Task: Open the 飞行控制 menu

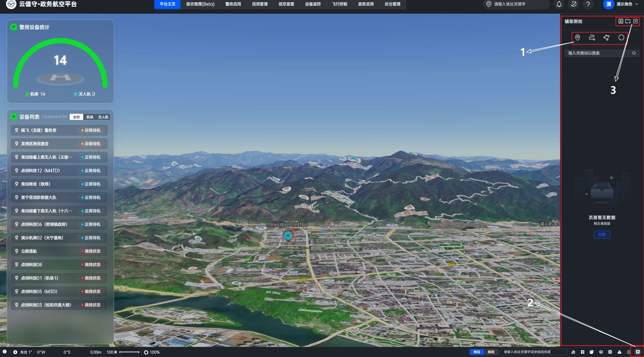Action: click(339, 4)
